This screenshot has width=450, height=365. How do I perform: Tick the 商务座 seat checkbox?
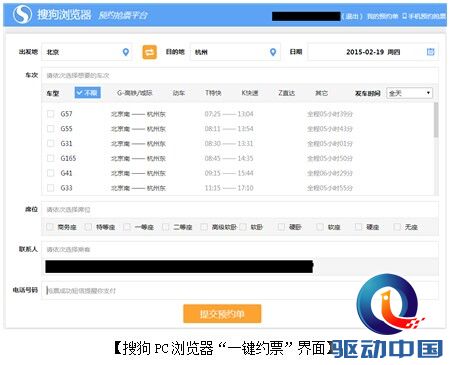click(x=50, y=227)
